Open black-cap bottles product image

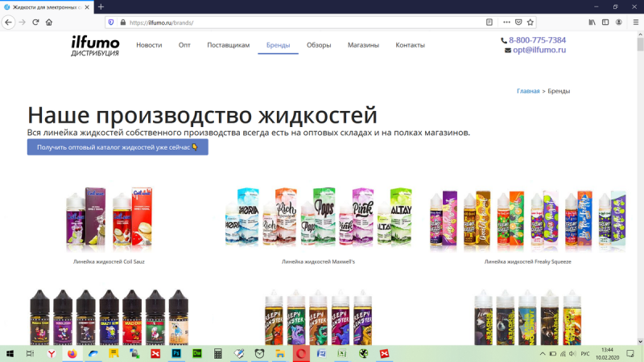coord(109,317)
